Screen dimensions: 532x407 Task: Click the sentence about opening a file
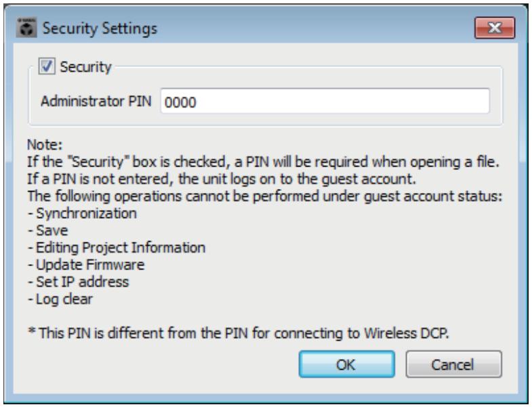click(263, 162)
